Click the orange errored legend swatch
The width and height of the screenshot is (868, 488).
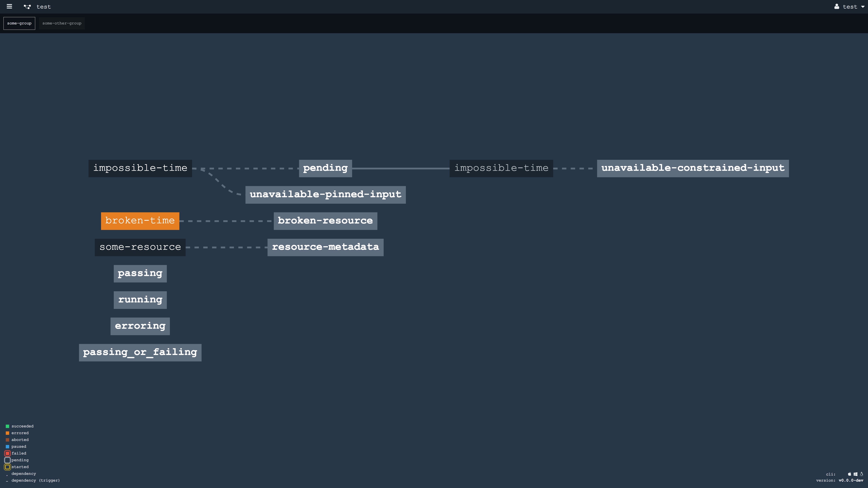[7, 433]
